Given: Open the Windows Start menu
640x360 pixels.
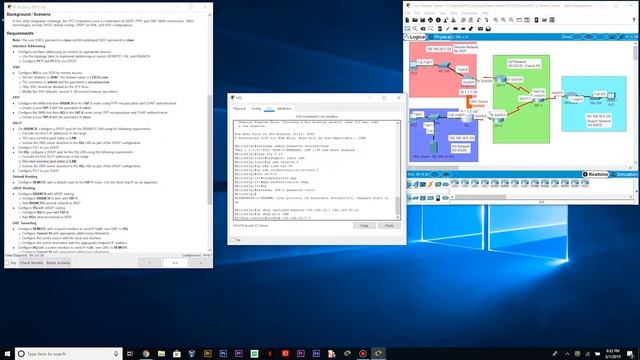Looking at the screenshot, I should [7, 353].
